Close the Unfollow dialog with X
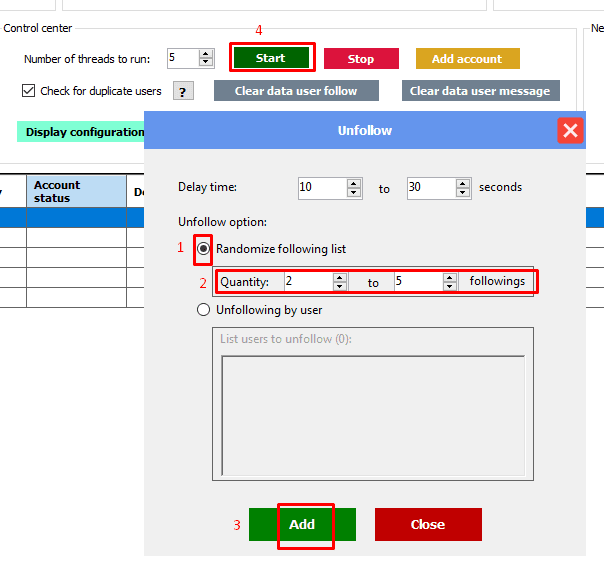604x588 pixels. point(570,130)
